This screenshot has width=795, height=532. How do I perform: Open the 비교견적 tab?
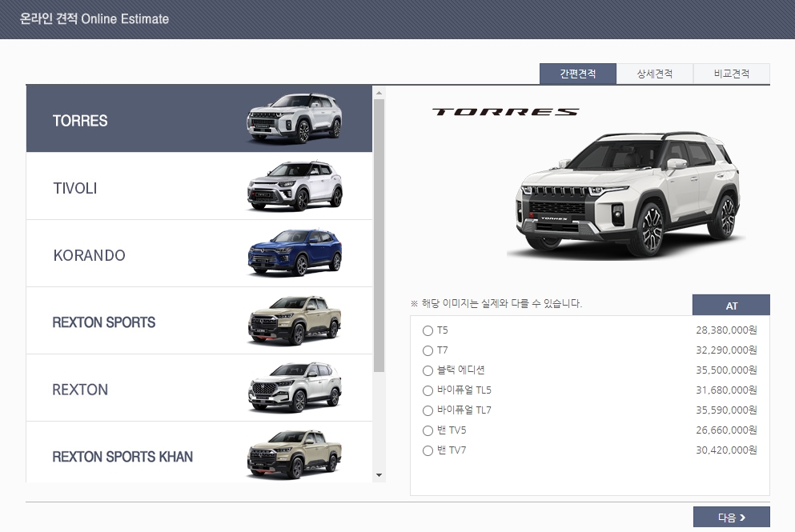(732, 74)
